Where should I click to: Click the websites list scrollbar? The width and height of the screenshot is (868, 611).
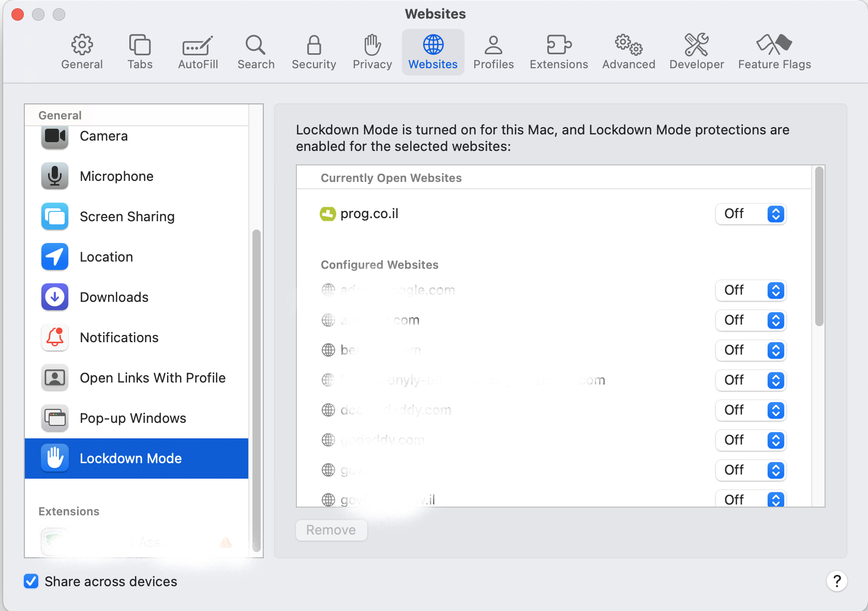pos(819,247)
